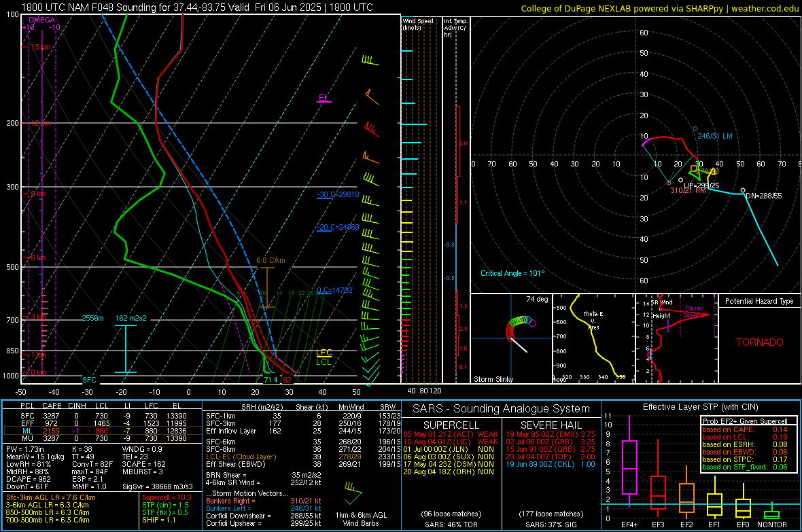Screen dimensions: 802x532
Task: Click the Potential Hazard Type header
Action: coord(759,301)
